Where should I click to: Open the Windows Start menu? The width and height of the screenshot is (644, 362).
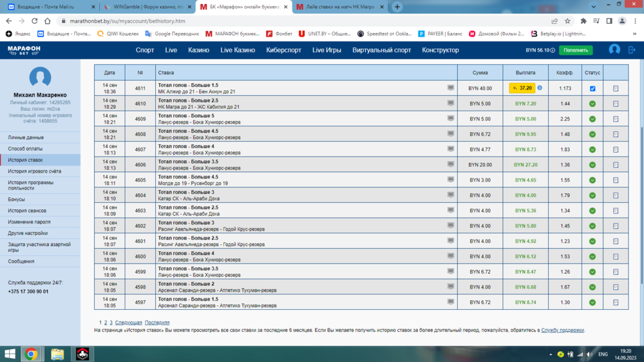[10, 354]
